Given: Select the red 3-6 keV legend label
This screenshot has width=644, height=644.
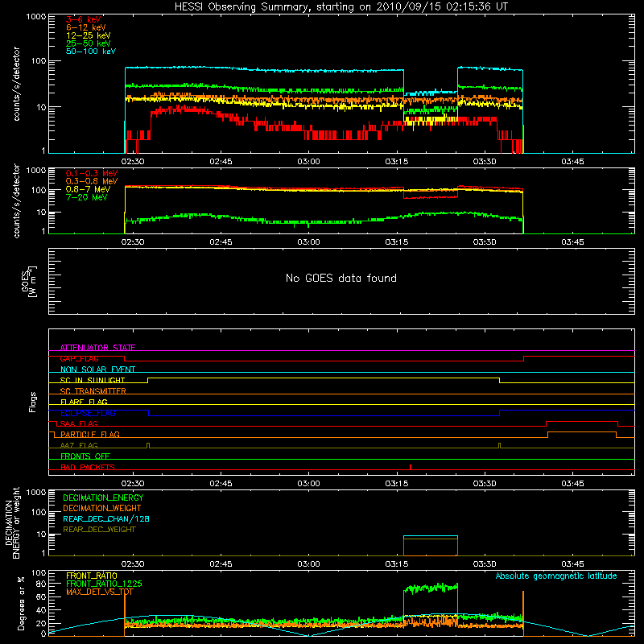Looking at the screenshot, I should (x=84, y=19).
